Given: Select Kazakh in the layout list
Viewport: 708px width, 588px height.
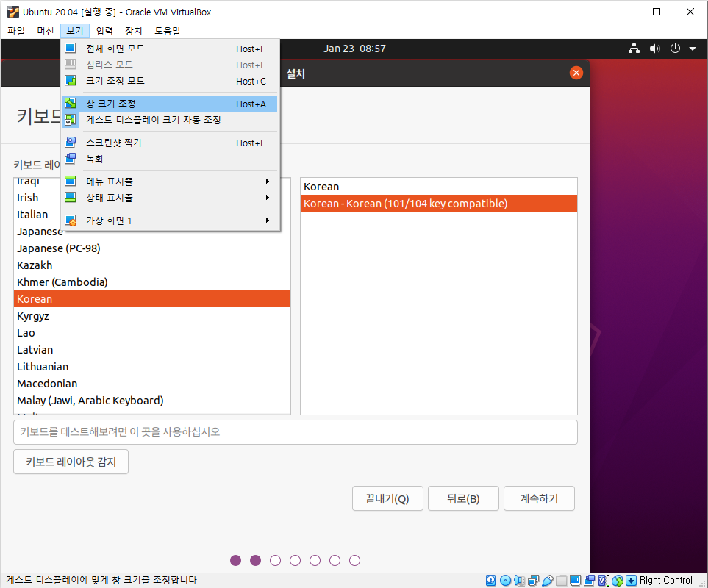Looking at the screenshot, I should 151,265.
